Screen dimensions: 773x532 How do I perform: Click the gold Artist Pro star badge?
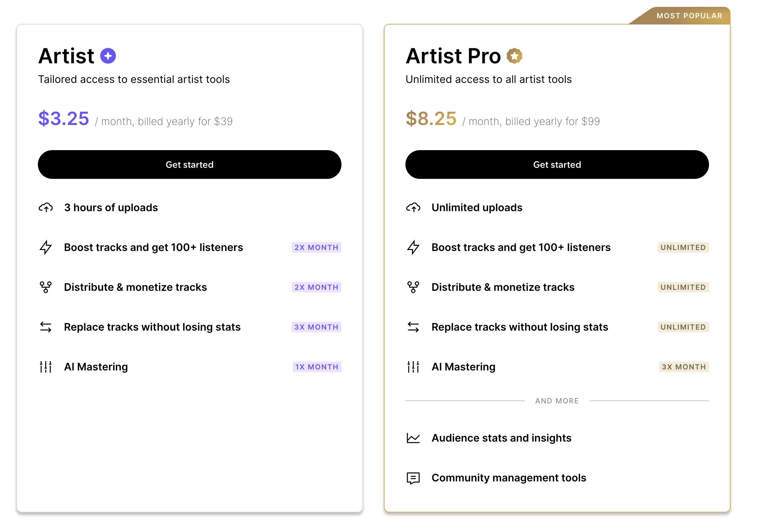(514, 56)
